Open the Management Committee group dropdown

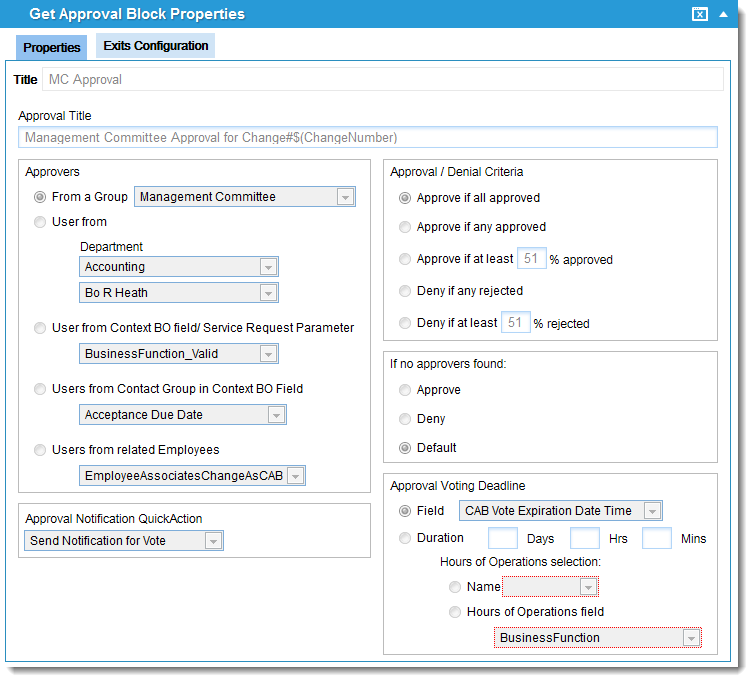tap(345, 197)
